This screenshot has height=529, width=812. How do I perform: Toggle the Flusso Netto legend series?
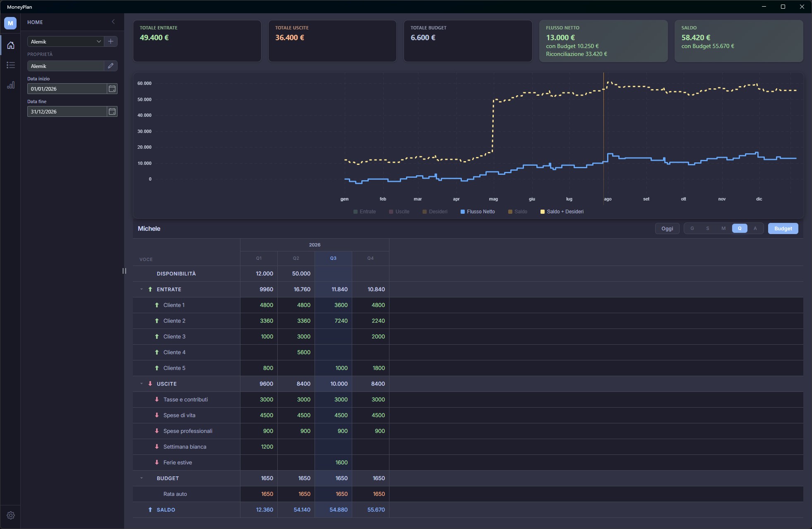(x=478, y=212)
